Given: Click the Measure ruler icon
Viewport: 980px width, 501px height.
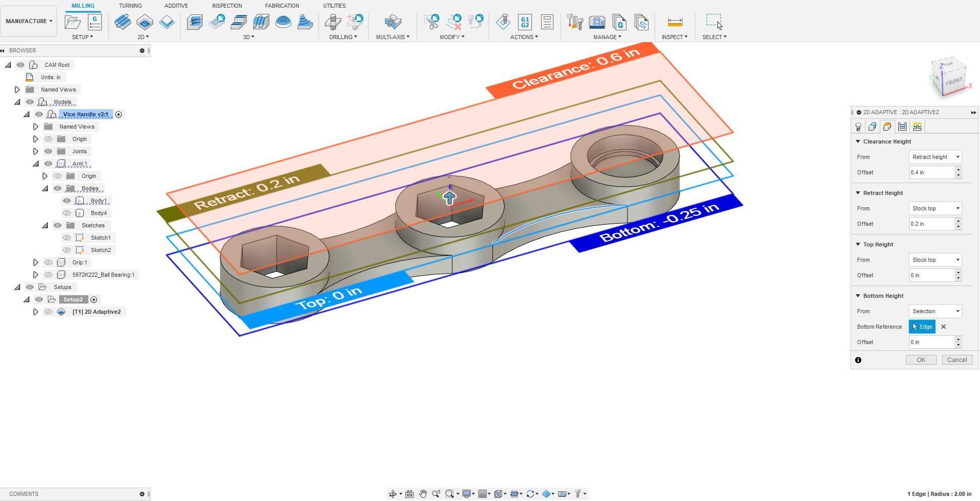Looking at the screenshot, I should click(675, 22).
